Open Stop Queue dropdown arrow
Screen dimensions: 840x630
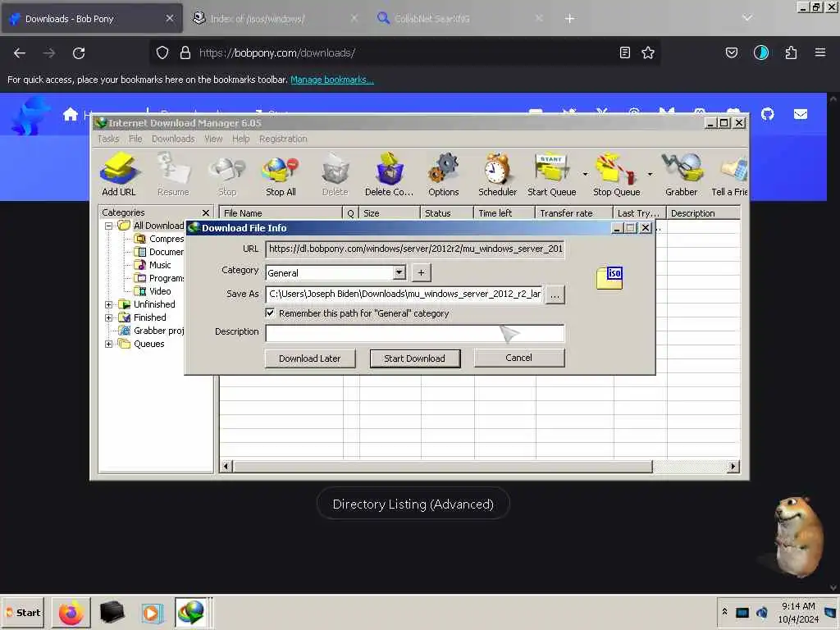coord(650,174)
